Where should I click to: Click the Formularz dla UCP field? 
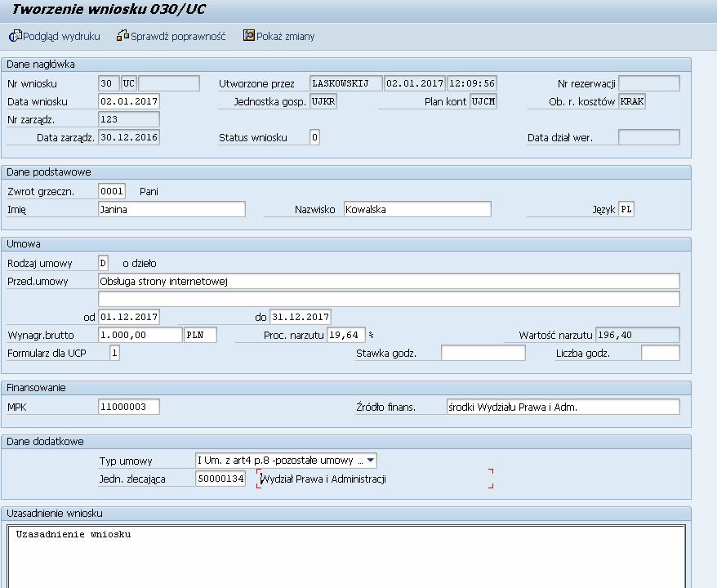tap(115, 353)
